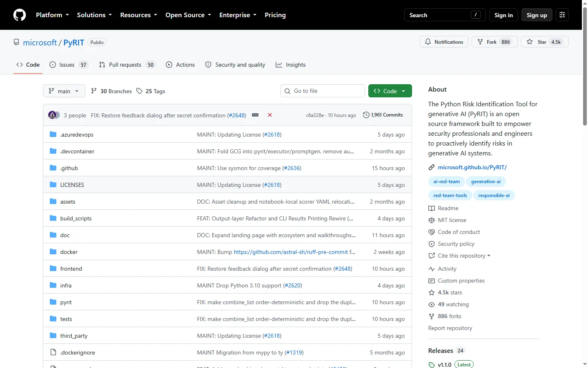View all 1,961 Commits
This screenshot has height=368, width=588.
click(383, 115)
